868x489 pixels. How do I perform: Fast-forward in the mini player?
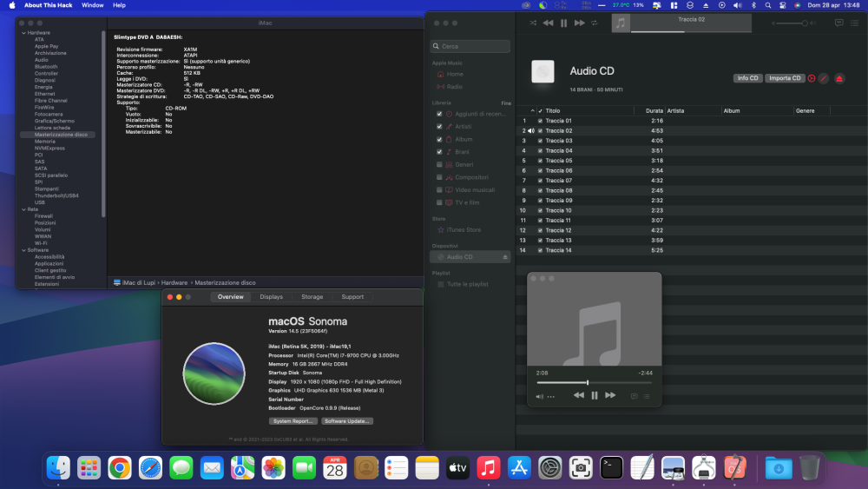click(x=610, y=395)
